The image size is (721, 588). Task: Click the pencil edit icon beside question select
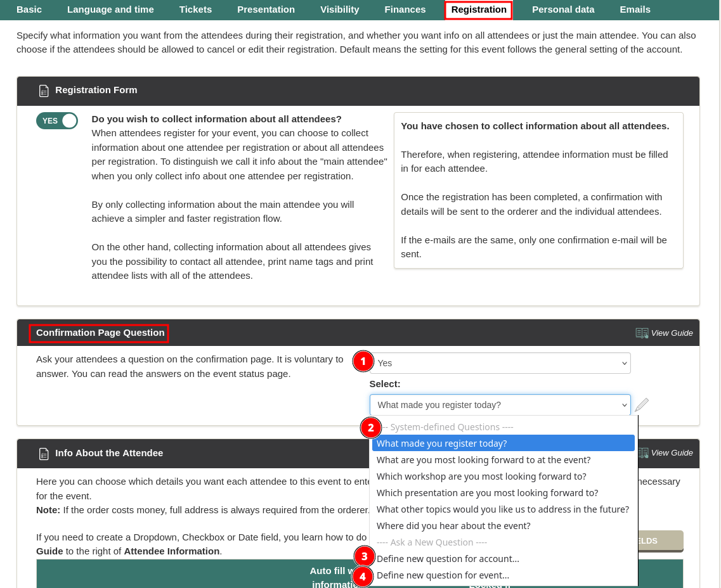[x=642, y=405]
